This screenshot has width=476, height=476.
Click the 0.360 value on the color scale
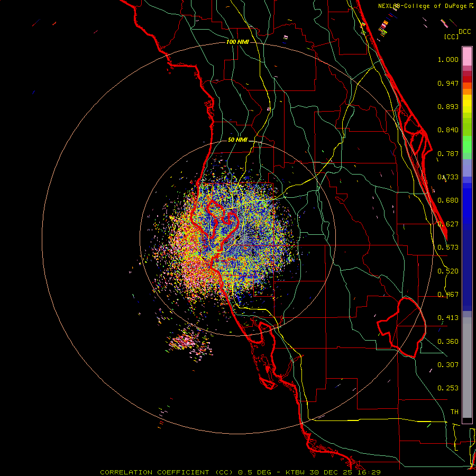point(448,342)
